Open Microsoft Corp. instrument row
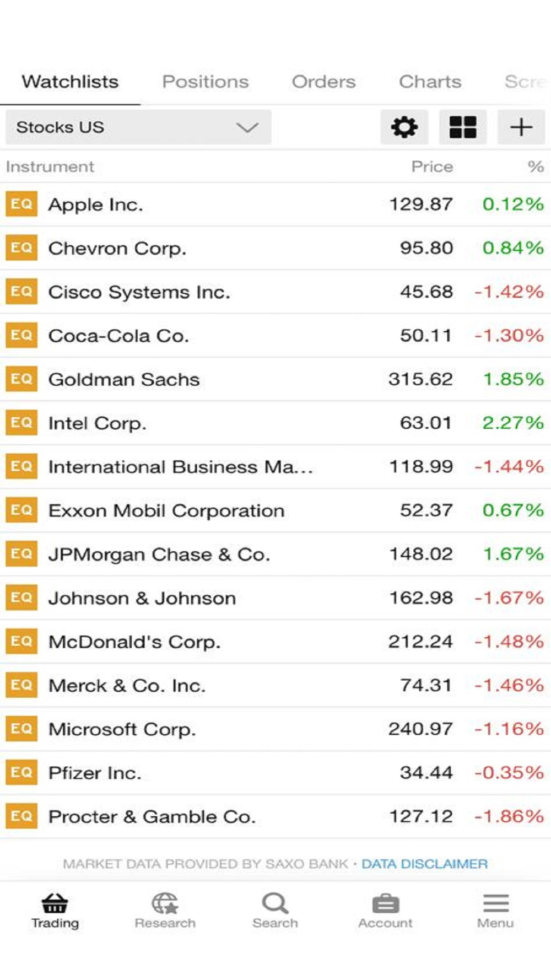The width and height of the screenshot is (551, 980). click(x=275, y=729)
